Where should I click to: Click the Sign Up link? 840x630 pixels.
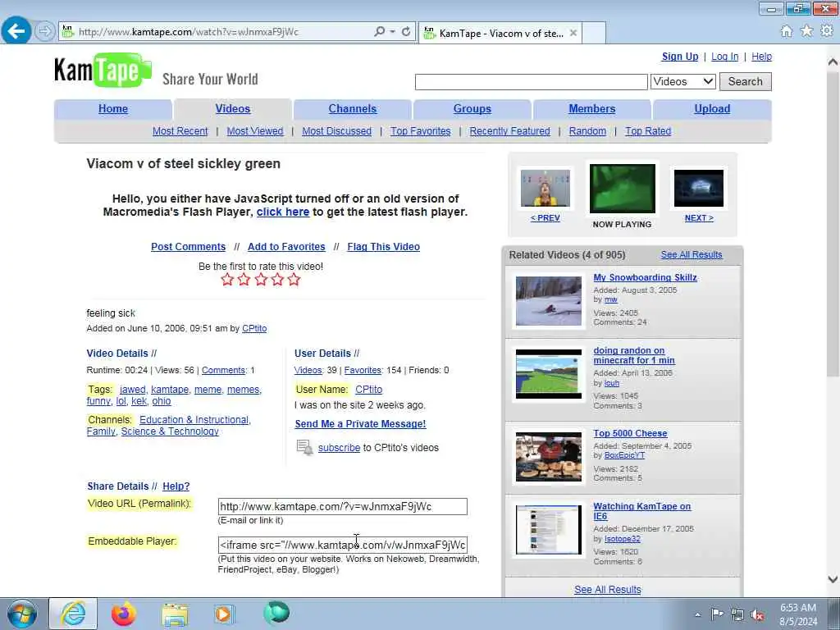[680, 57]
